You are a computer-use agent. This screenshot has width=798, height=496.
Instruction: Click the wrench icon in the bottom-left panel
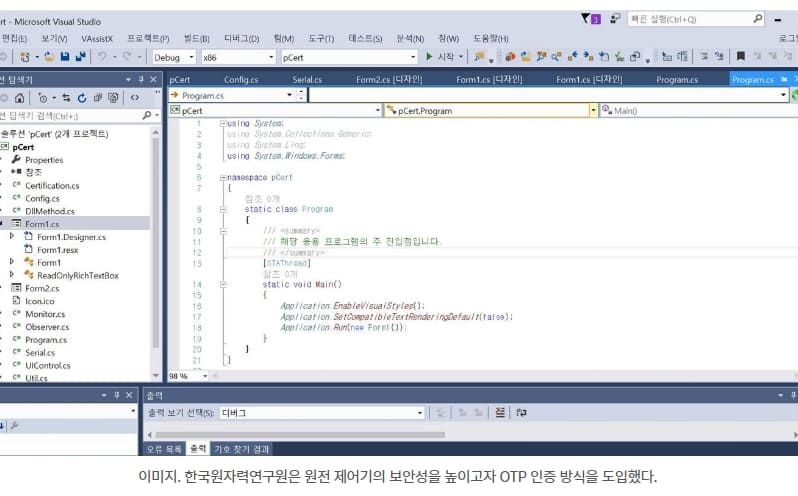pyautogui.click(x=15, y=426)
